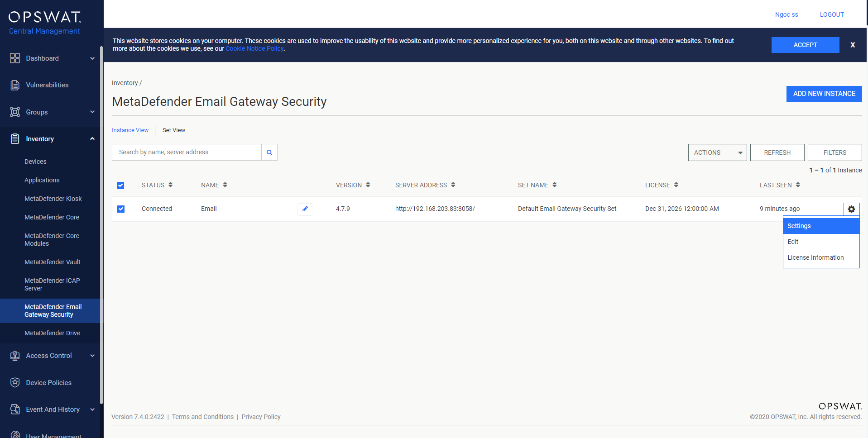Open MetaDefender Kiosk inventory

point(53,199)
